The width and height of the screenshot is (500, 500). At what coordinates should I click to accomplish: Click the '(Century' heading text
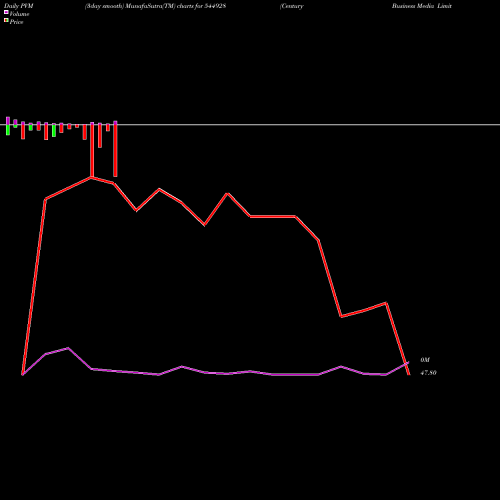292,6
